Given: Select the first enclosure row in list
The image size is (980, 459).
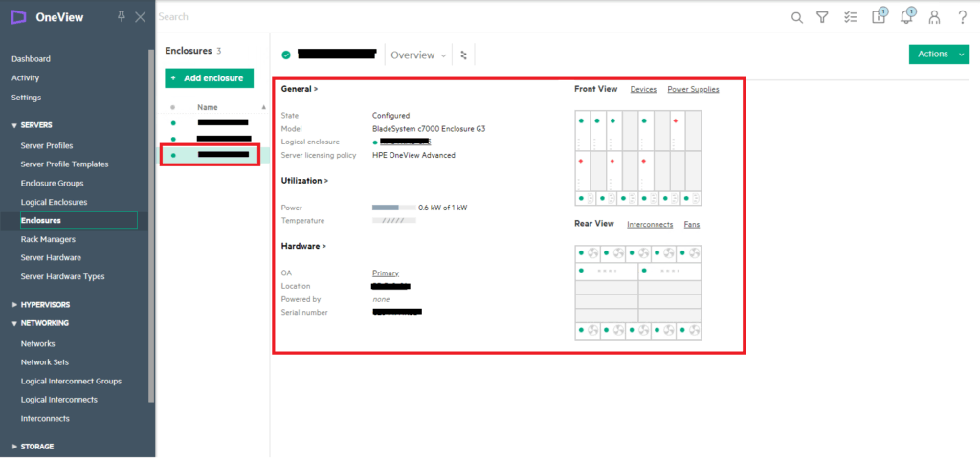Looking at the screenshot, I should [212, 122].
